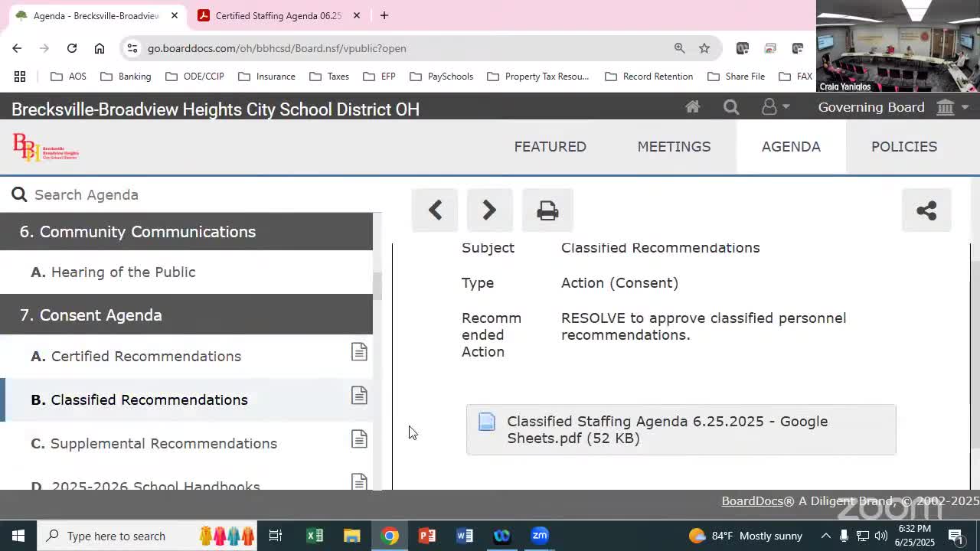The width and height of the screenshot is (980, 551).
Task: Open the BoardDocs link in the footer
Action: tap(752, 500)
